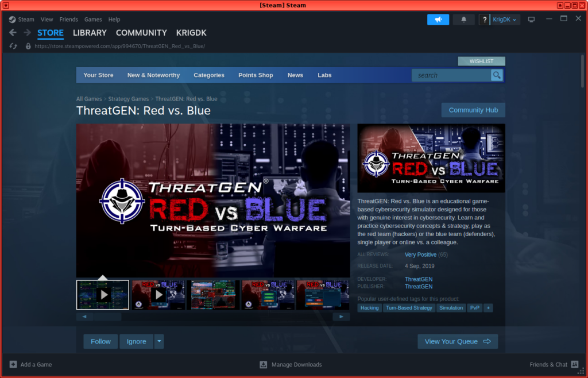This screenshot has width=588, height=378.
Task: Open the notifications bell
Action: [x=464, y=20]
